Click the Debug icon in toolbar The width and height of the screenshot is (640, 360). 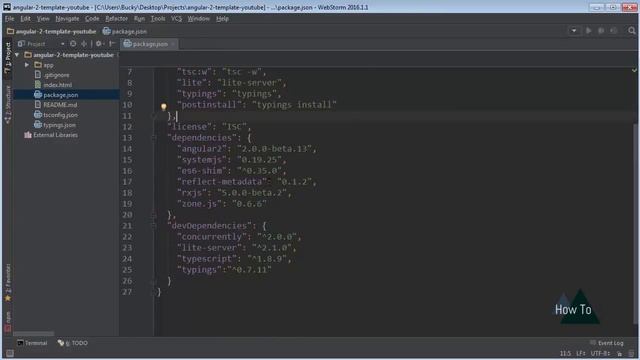601,31
